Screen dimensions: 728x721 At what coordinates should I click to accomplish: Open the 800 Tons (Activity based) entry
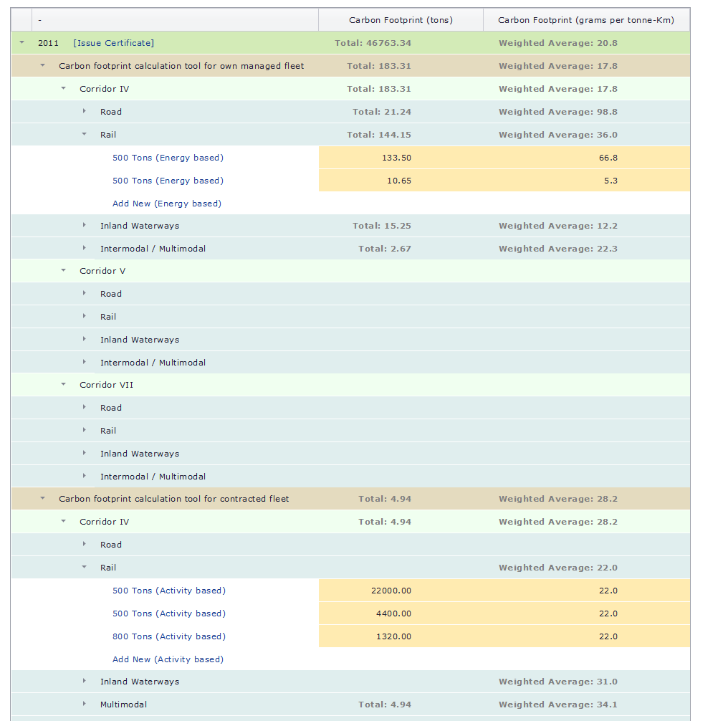click(x=168, y=636)
